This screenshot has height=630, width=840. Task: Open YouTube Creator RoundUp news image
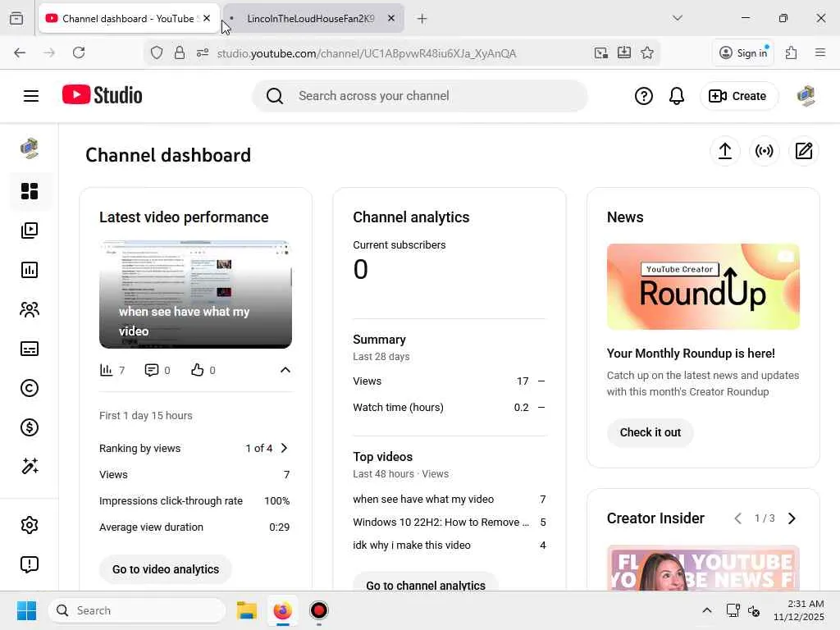coord(703,286)
